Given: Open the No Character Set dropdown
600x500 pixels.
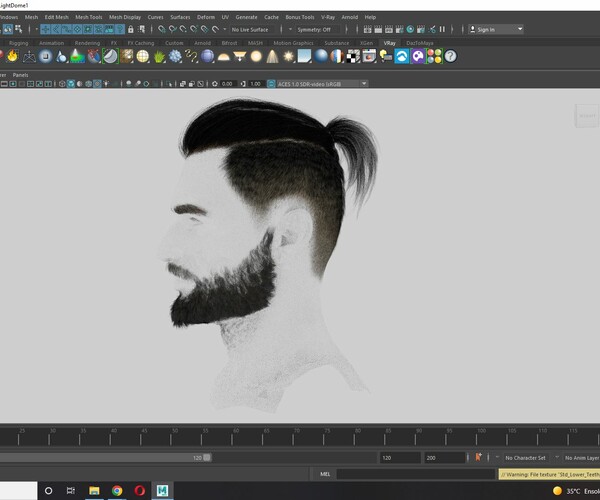Looking at the screenshot, I should click(525, 458).
